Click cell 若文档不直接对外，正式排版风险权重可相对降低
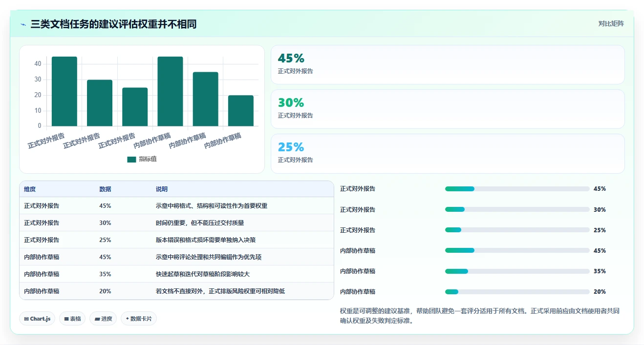This screenshot has width=644, height=345. coord(220,291)
